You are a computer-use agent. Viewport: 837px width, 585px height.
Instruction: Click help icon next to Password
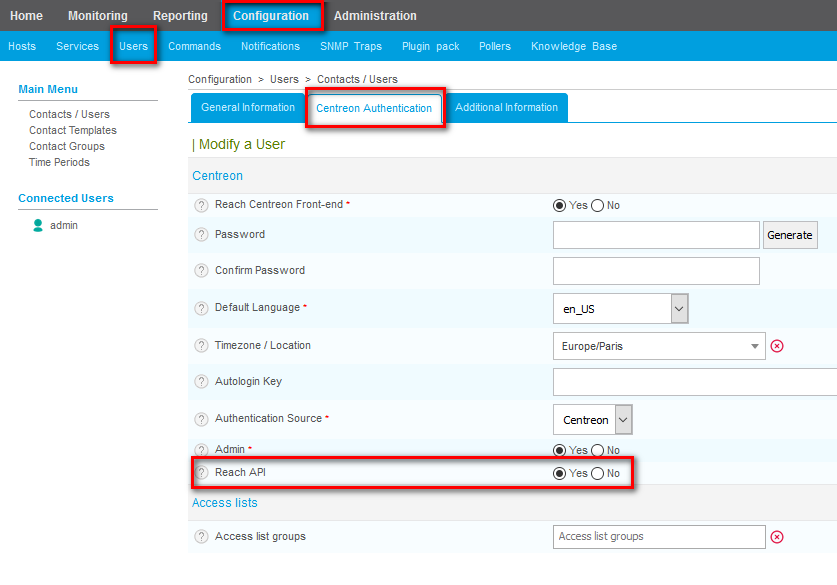tap(201, 235)
